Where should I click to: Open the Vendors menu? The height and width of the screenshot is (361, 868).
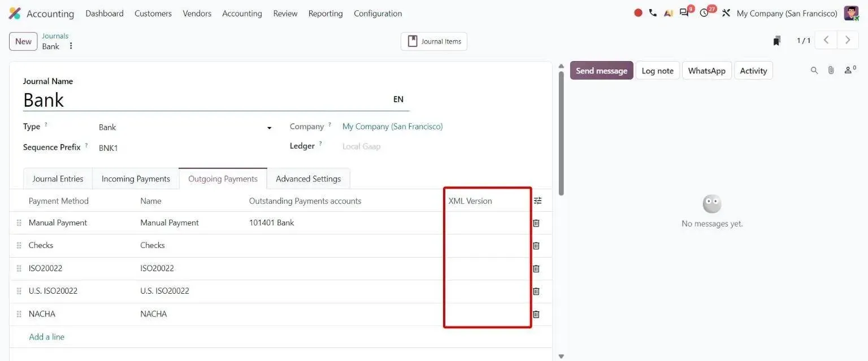pos(197,13)
